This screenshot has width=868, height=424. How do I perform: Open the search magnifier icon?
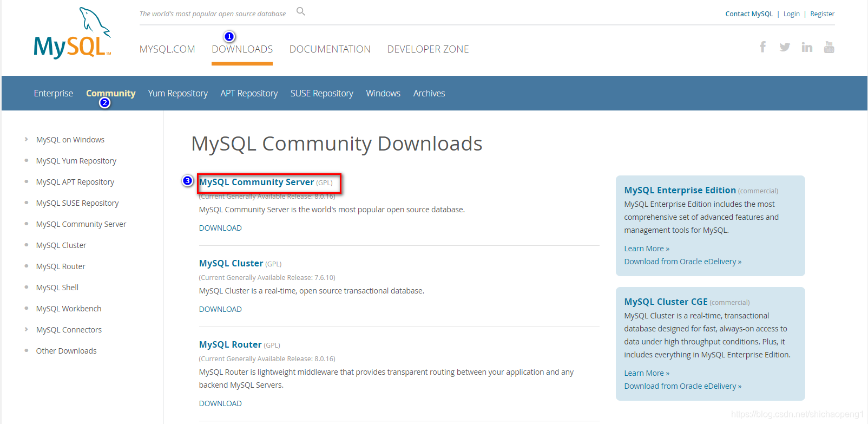click(x=301, y=11)
